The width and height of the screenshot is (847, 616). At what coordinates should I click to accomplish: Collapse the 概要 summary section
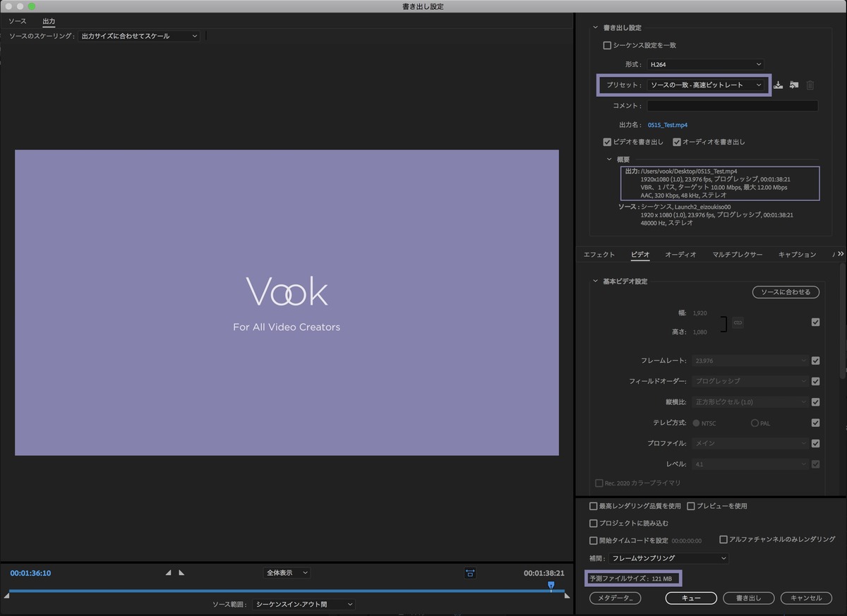pyautogui.click(x=610, y=159)
